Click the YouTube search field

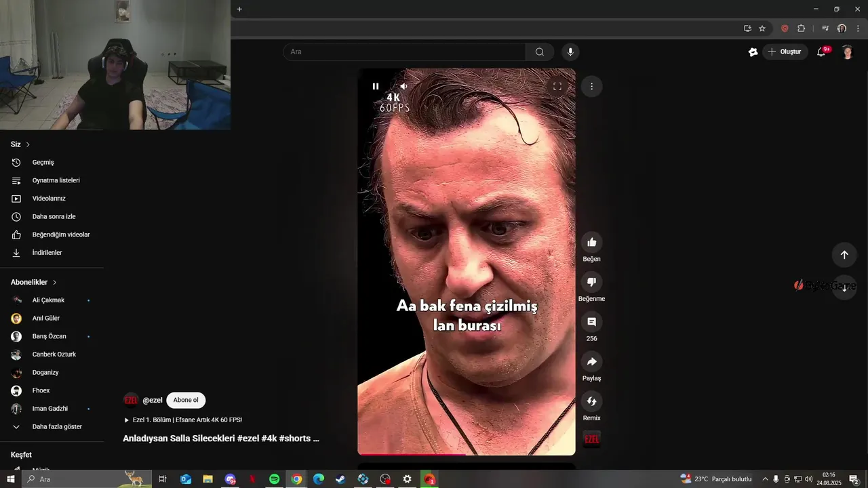click(x=404, y=52)
